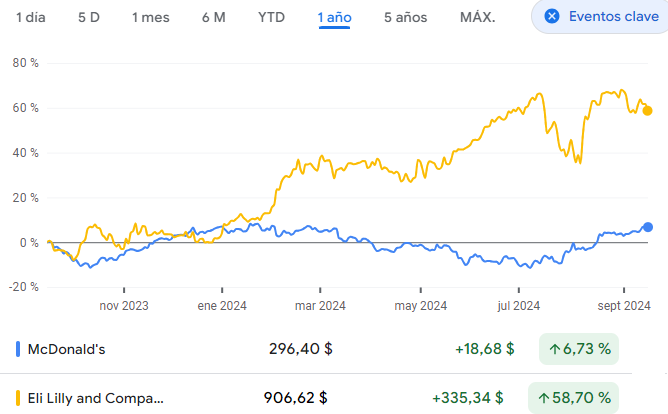Dismiss the Eventos clave chip X icon
This screenshot has width=668, height=414.
click(552, 17)
